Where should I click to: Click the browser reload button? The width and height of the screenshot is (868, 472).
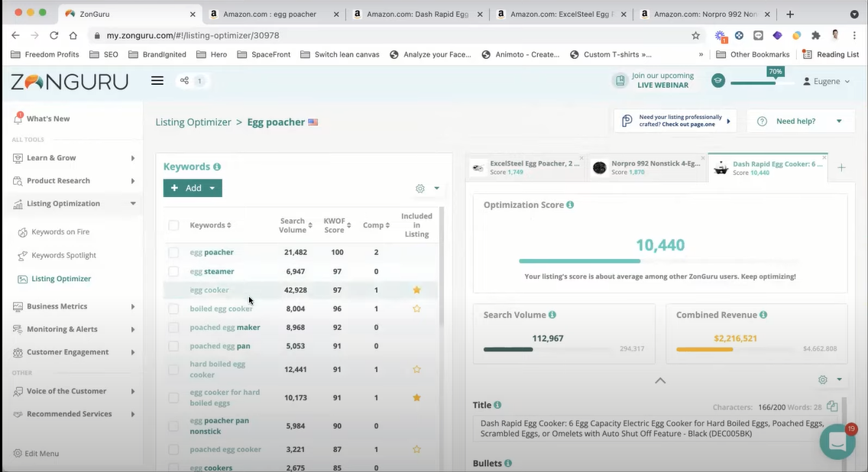tap(53, 35)
